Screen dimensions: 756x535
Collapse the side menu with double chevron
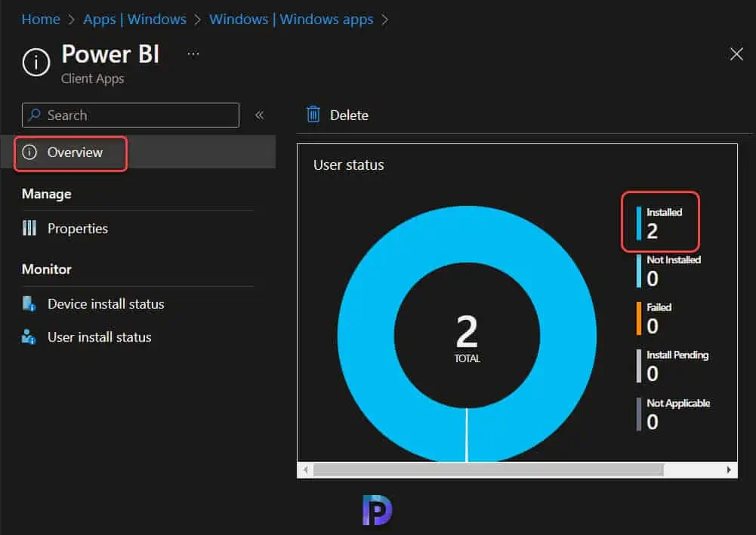tap(259, 115)
